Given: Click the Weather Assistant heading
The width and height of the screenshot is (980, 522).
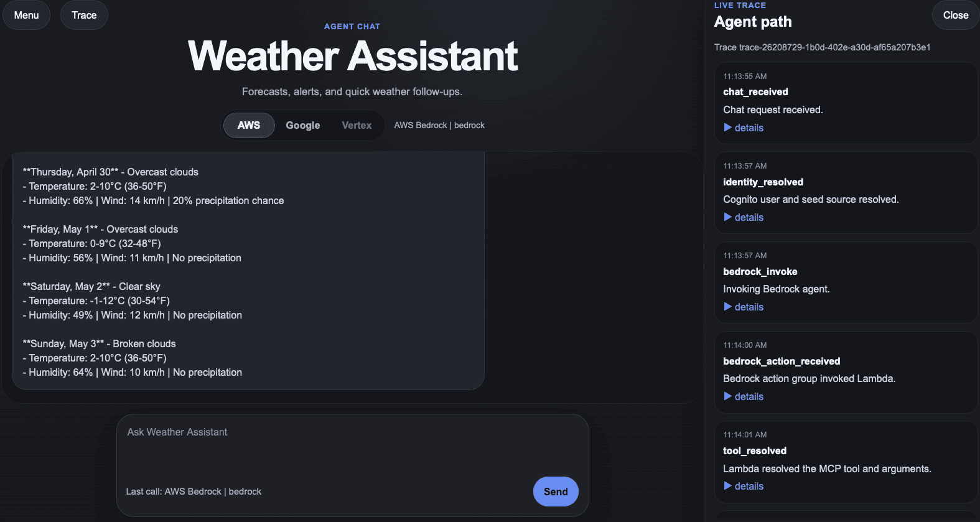Looking at the screenshot, I should click(x=353, y=56).
